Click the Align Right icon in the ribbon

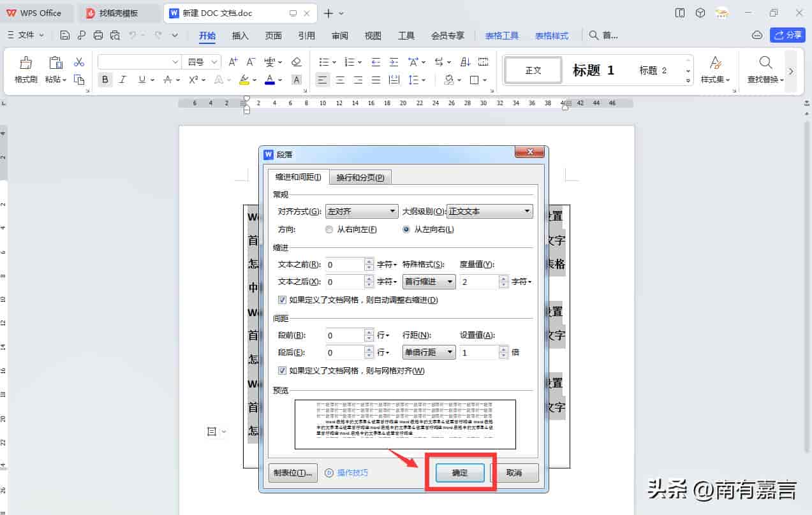click(x=358, y=80)
